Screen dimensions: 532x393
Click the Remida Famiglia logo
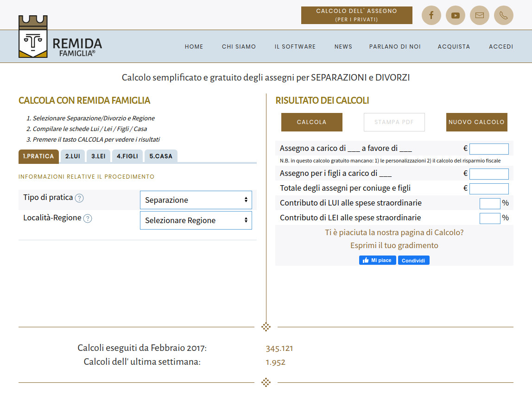(x=60, y=37)
